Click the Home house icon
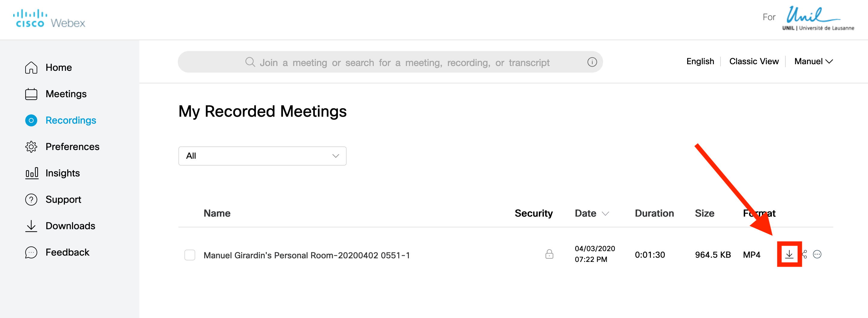Screen dimensions: 868x318 31,67
